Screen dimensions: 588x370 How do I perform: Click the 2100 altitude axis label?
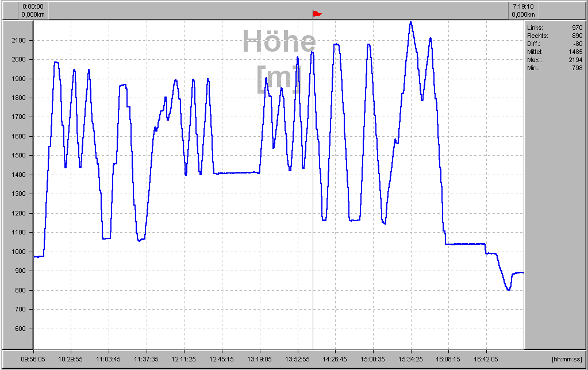pos(18,40)
